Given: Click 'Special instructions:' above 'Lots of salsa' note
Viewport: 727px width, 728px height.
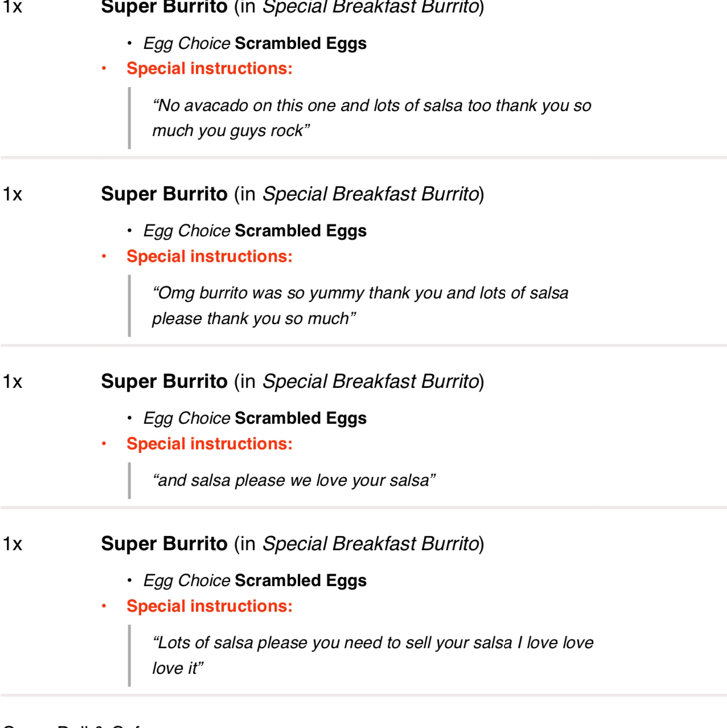Looking at the screenshot, I should (209, 606).
